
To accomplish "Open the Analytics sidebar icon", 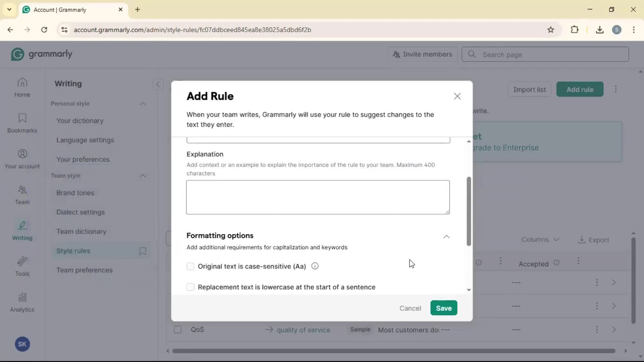I will (22, 302).
